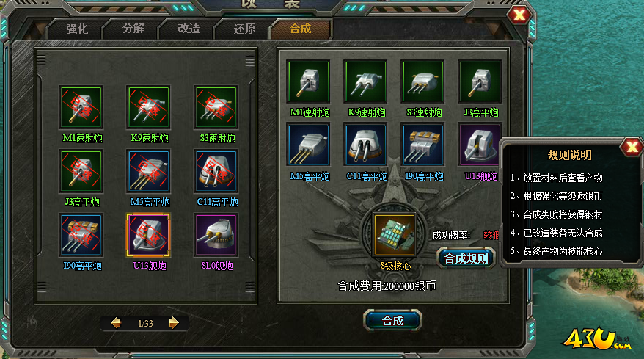Open the 还原 tab
644x359 pixels.
(x=244, y=29)
